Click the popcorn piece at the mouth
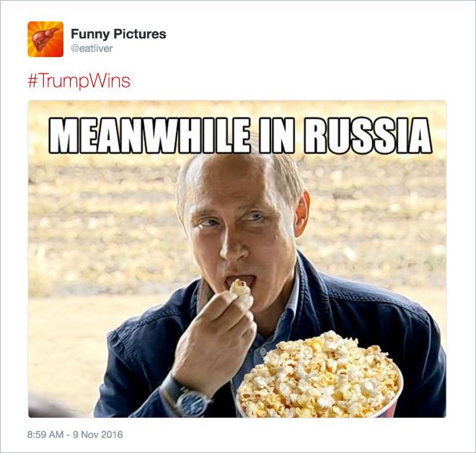 click(240, 288)
